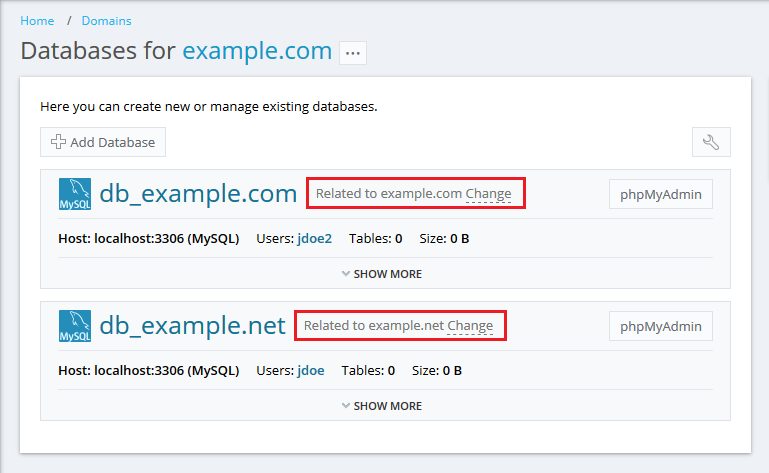Go to the Domains breadcrumb

click(106, 20)
